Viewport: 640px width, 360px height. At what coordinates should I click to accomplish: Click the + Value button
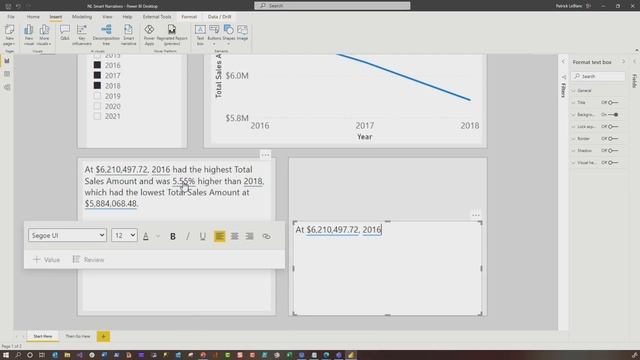[x=47, y=260]
